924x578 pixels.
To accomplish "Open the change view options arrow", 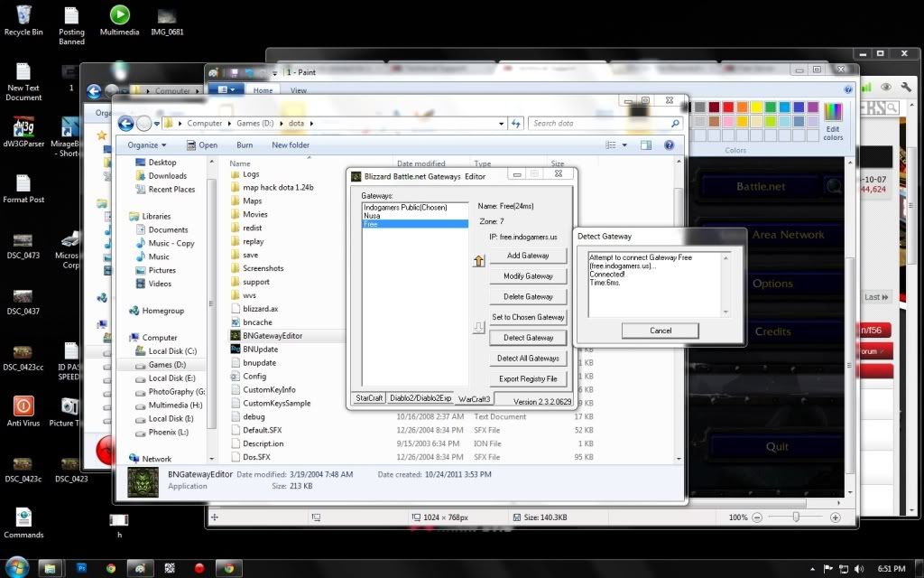I will tap(624, 145).
